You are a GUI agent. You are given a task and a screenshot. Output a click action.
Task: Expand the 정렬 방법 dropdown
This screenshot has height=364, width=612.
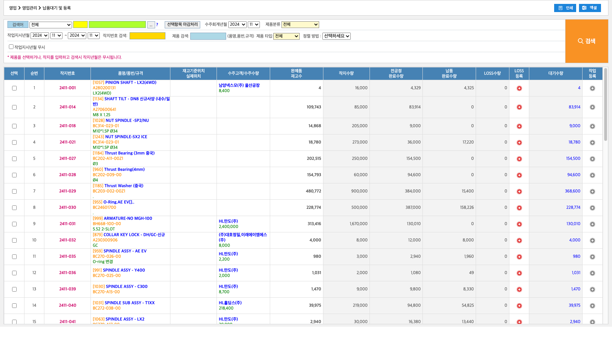point(336,36)
